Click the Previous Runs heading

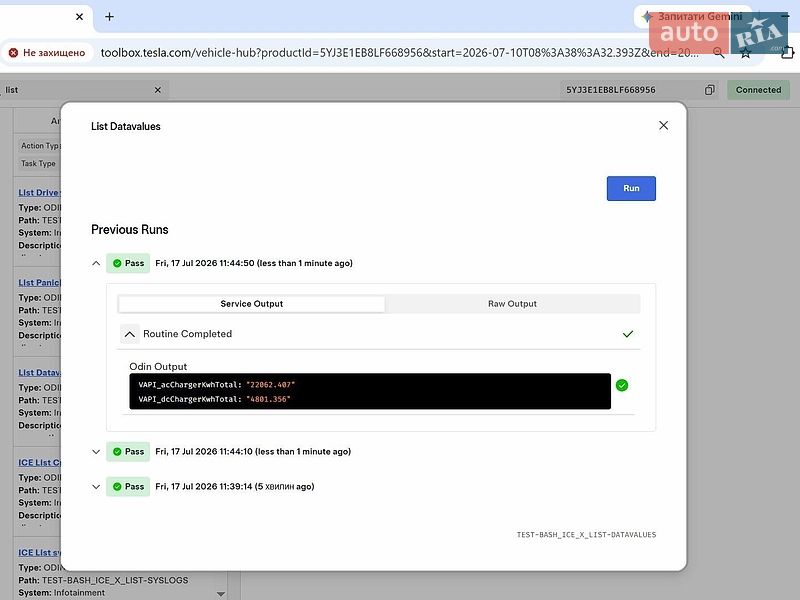coord(130,230)
